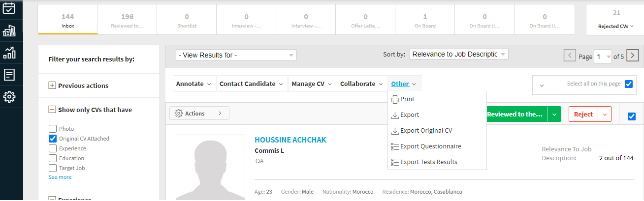644x201 pixels.
Task: Go to previous results page arrow
Action: pos(570,56)
